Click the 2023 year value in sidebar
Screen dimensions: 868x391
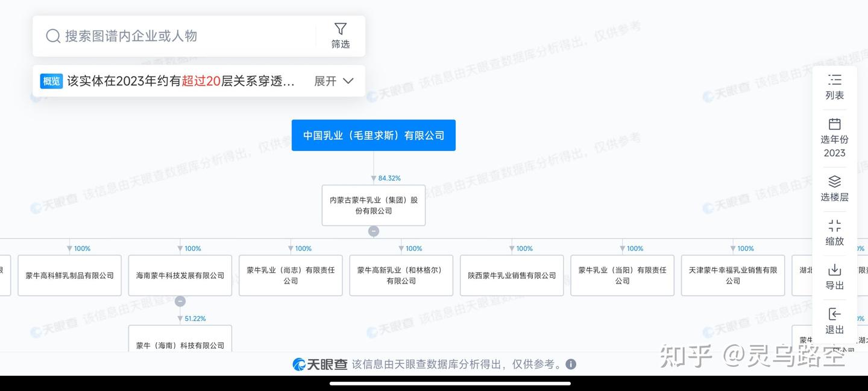coord(835,153)
